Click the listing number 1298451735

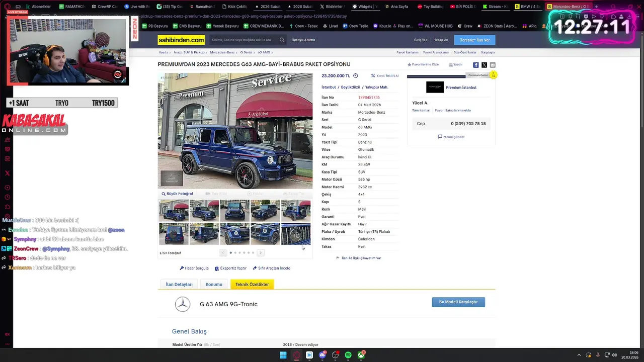369,98
